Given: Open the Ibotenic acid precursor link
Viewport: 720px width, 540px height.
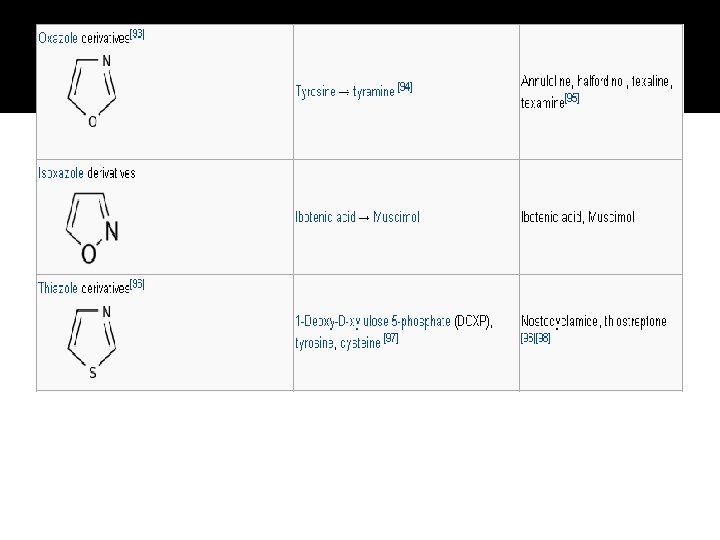Looking at the screenshot, I should click(326, 217).
